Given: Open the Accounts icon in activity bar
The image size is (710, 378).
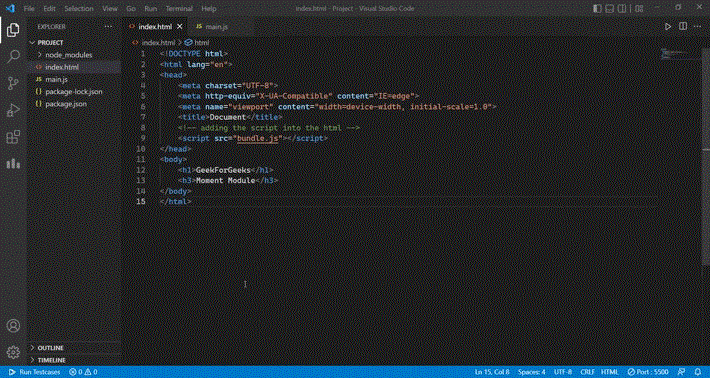Looking at the screenshot, I should click(13, 325).
